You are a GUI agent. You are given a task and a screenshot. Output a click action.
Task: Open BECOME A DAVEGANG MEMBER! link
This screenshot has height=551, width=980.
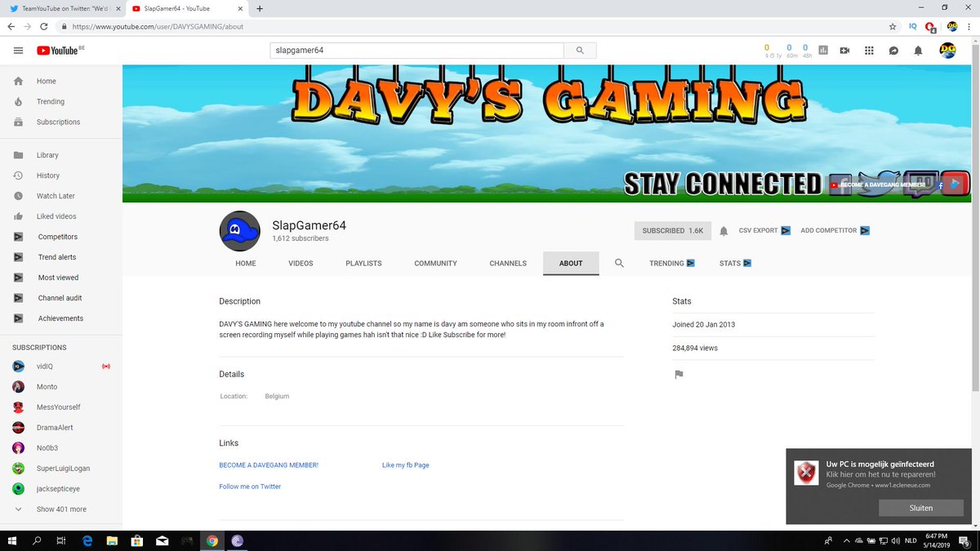pos(269,465)
